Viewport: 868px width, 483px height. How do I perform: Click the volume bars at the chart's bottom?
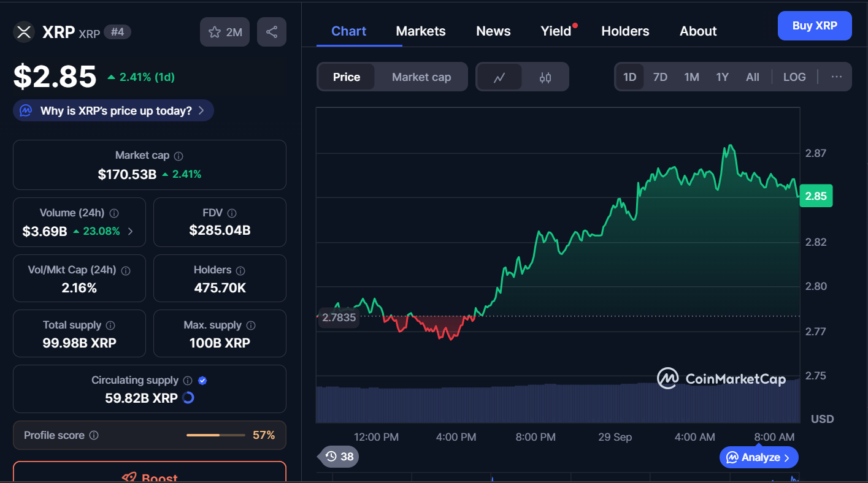(x=558, y=401)
